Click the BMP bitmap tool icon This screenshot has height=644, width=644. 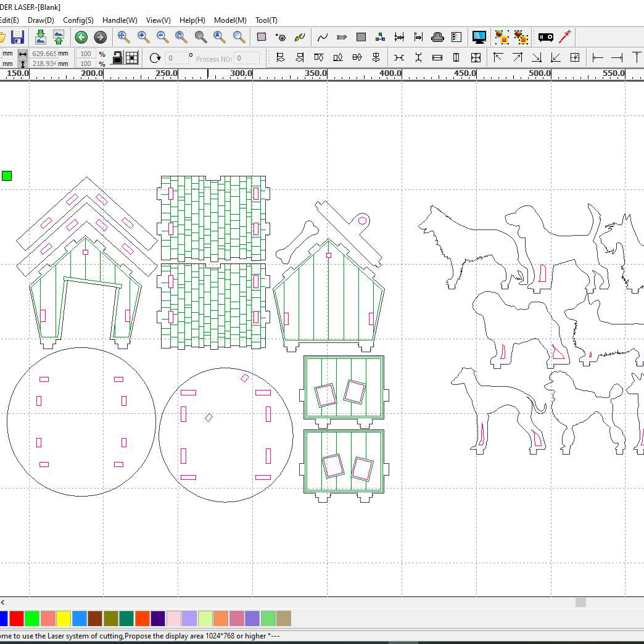[341, 37]
